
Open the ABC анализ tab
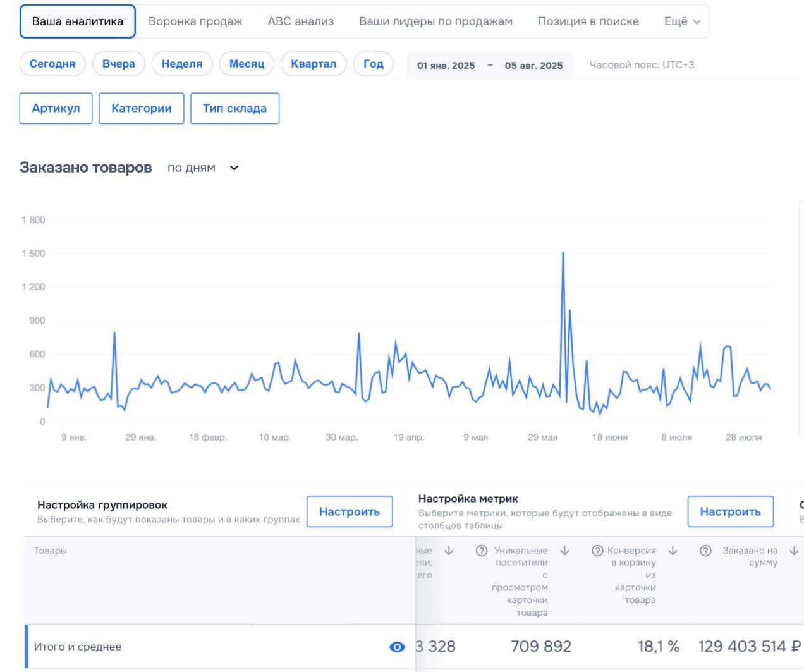click(x=300, y=21)
